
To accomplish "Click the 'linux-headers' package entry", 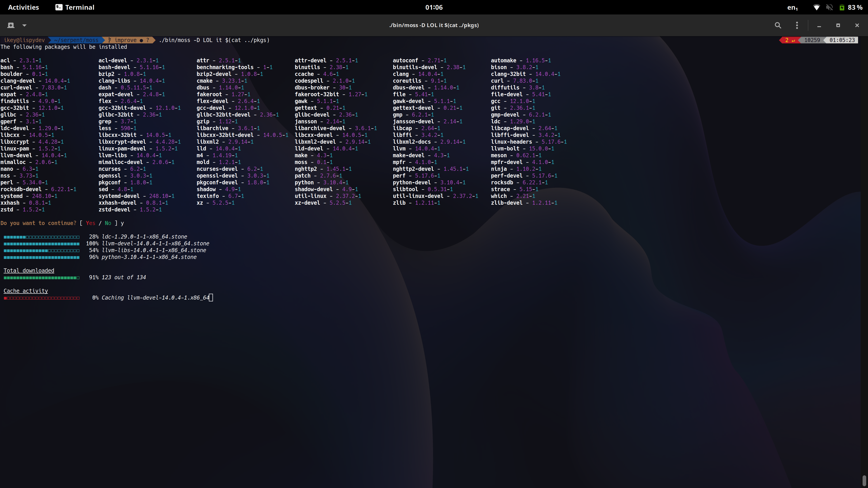I will tap(529, 142).
